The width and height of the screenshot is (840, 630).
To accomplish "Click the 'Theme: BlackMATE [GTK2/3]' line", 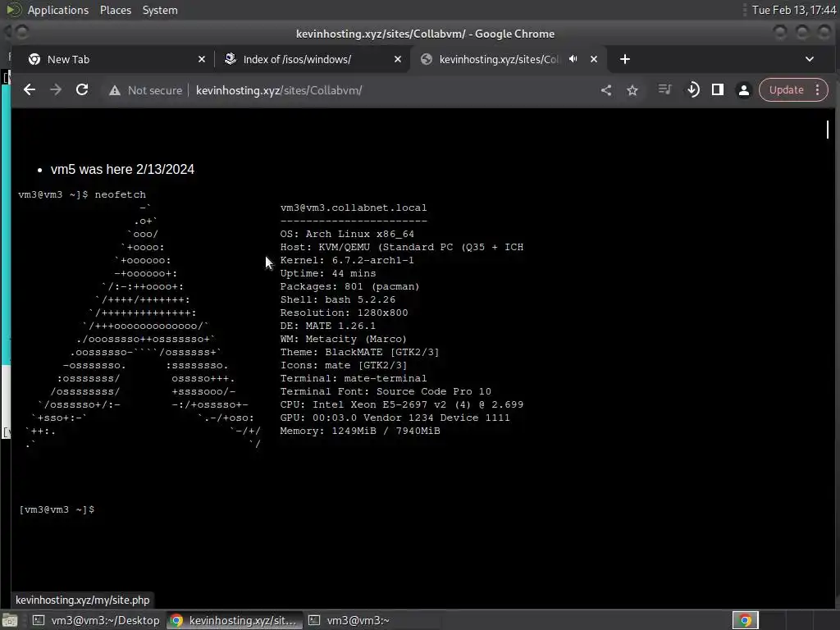I will 359,352.
